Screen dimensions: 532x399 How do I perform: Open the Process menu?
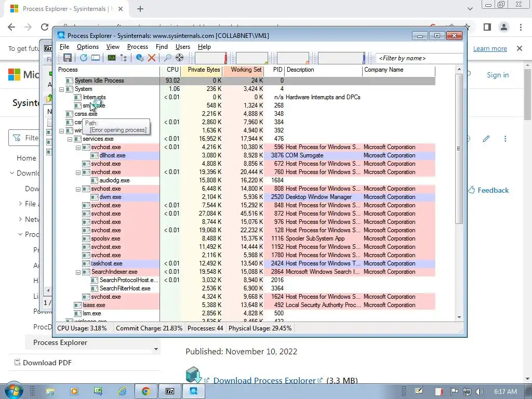[x=137, y=47]
